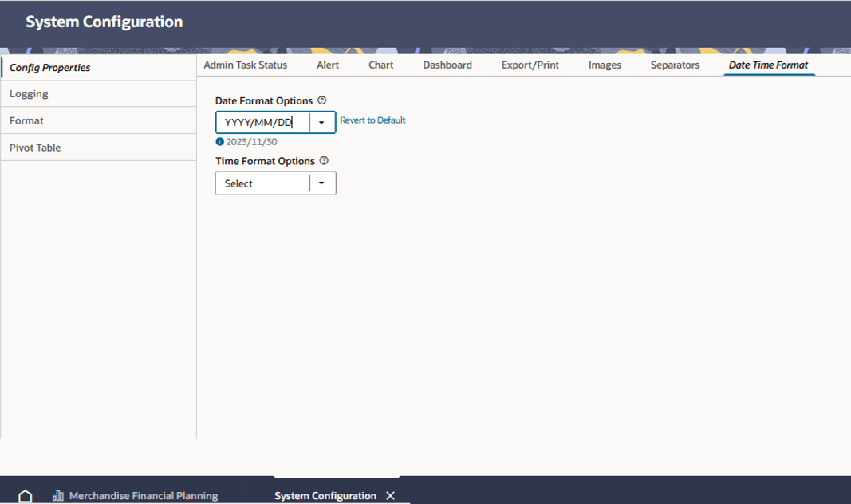Viewport: 851px width, 504px height.
Task: Open Format in the sidebar
Action: pyautogui.click(x=98, y=120)
